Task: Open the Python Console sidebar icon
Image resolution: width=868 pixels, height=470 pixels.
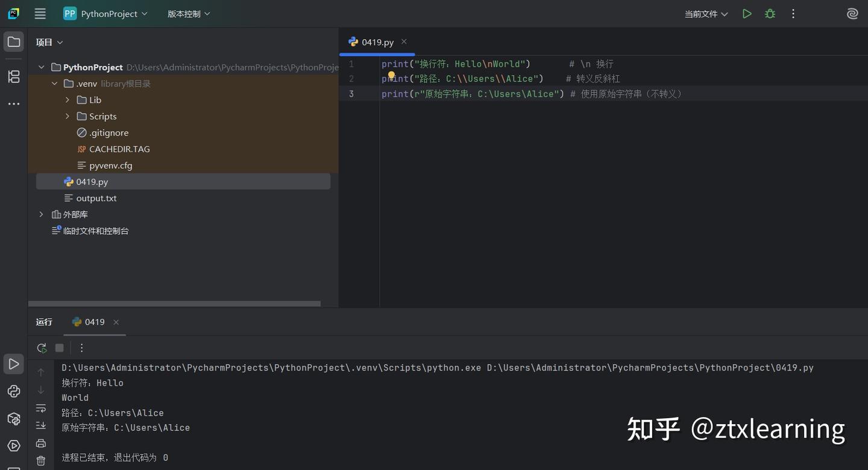Action: [x=14, y=392]
